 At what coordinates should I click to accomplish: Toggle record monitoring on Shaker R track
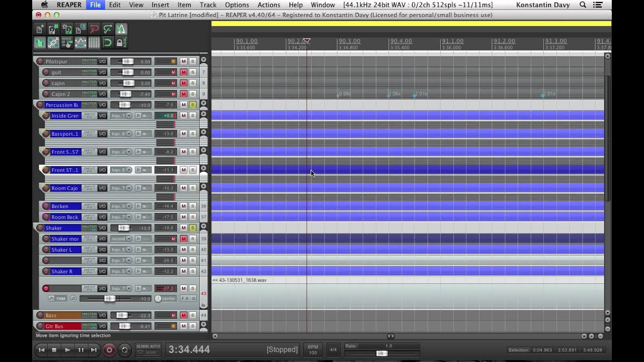[138, 271]
